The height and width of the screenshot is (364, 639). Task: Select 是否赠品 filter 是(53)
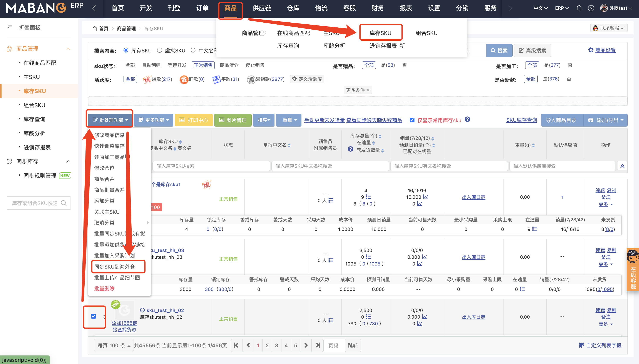tap(388, 65)
